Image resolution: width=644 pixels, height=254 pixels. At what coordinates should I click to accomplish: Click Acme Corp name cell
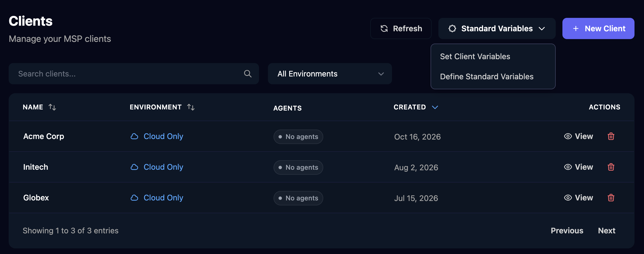click(x=44, y=136)
